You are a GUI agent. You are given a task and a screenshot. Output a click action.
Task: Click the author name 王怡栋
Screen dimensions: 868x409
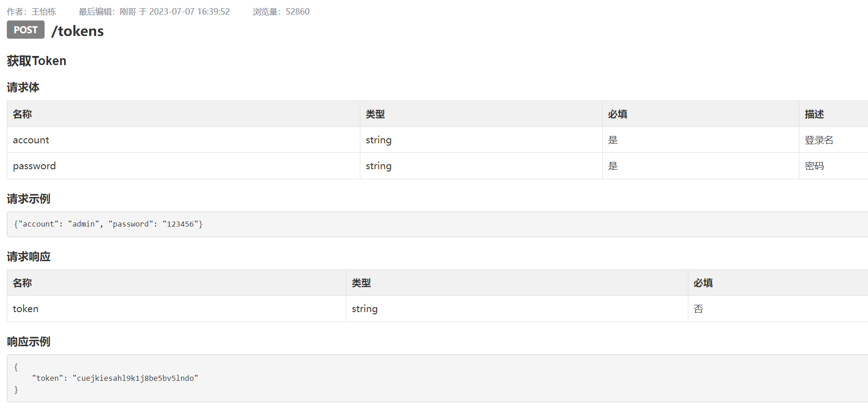(x=44, y=11)
